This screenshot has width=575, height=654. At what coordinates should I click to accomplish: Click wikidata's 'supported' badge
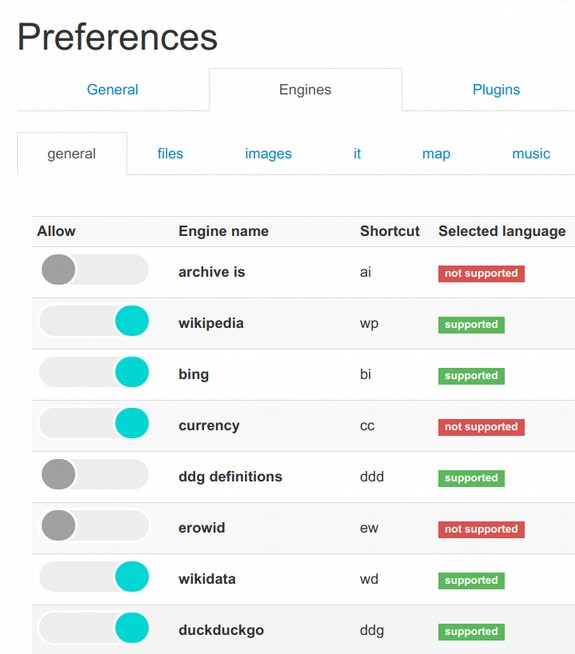coord(471,581)
